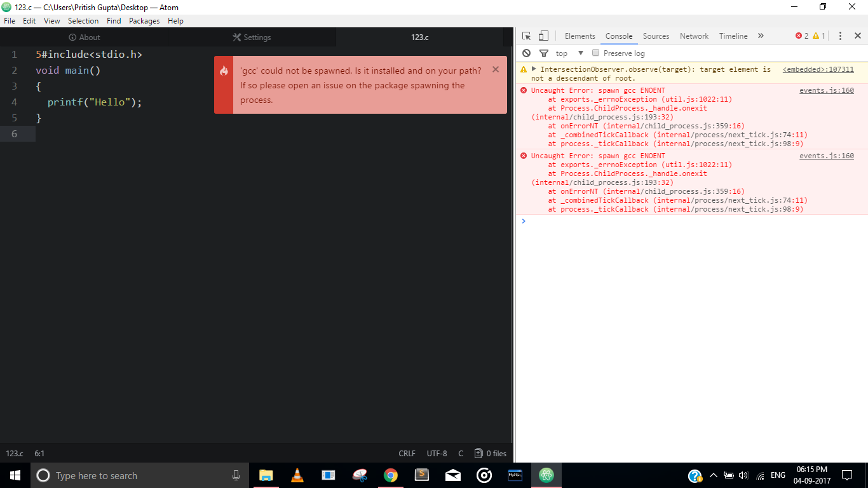The height and width of the screenshot is (488, 868).
Task: Click the microphone icon in search box
Action: (236, 475)
